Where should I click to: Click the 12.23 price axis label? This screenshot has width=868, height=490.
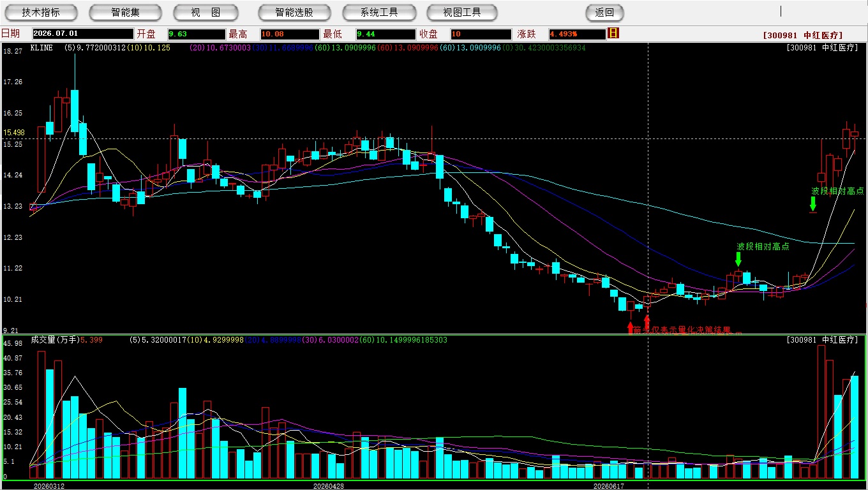[13, 237]
